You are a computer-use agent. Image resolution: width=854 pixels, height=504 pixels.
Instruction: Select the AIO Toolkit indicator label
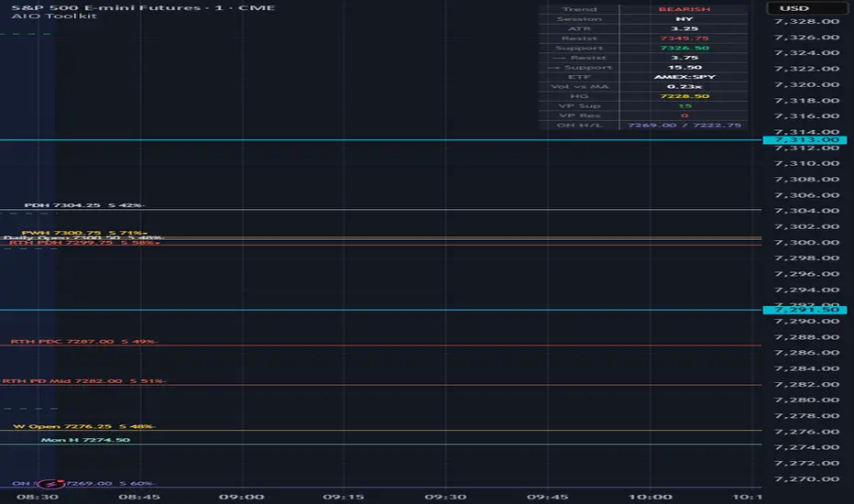click(x=54, y=16)
